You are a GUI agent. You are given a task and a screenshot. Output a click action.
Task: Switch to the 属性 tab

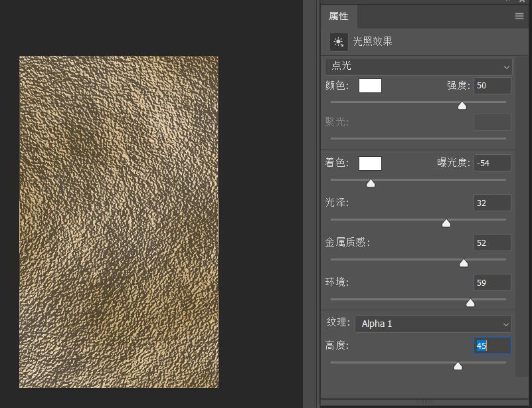339,16
